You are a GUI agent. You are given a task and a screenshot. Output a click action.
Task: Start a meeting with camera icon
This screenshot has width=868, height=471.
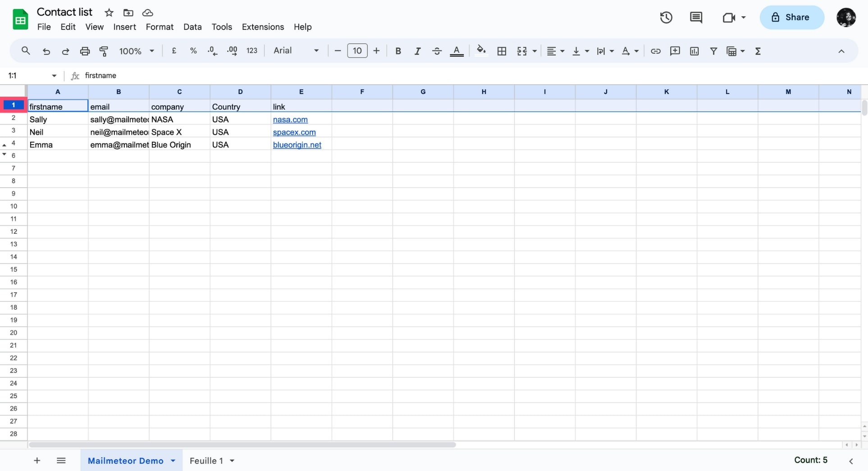[729, 18]
